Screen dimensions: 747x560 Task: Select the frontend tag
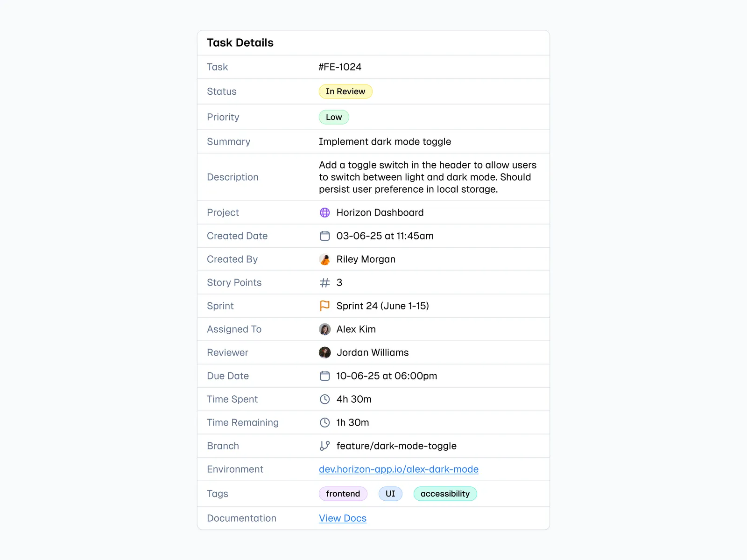coord(343,494)
